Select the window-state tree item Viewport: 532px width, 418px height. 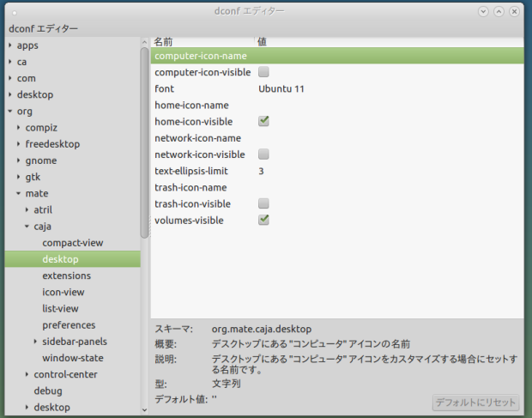pos(73,358)
